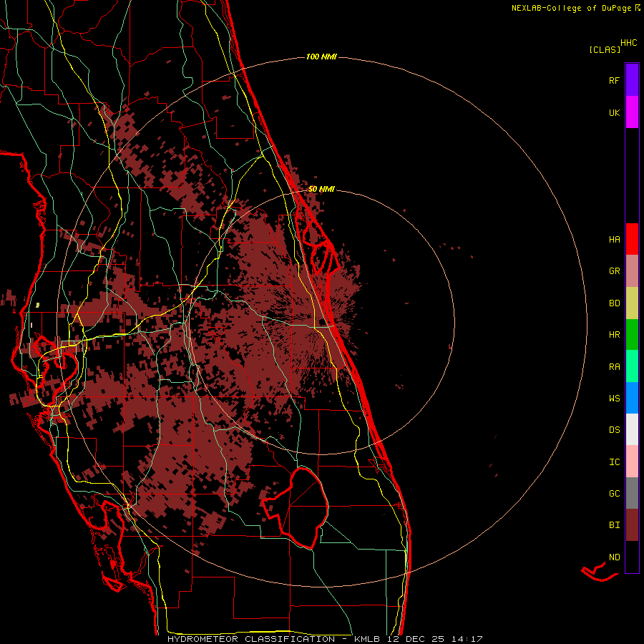The width and height of the screenshot is (644, 644).
Task: Click the GC gray legend swatch
Action: coord(632,493)
